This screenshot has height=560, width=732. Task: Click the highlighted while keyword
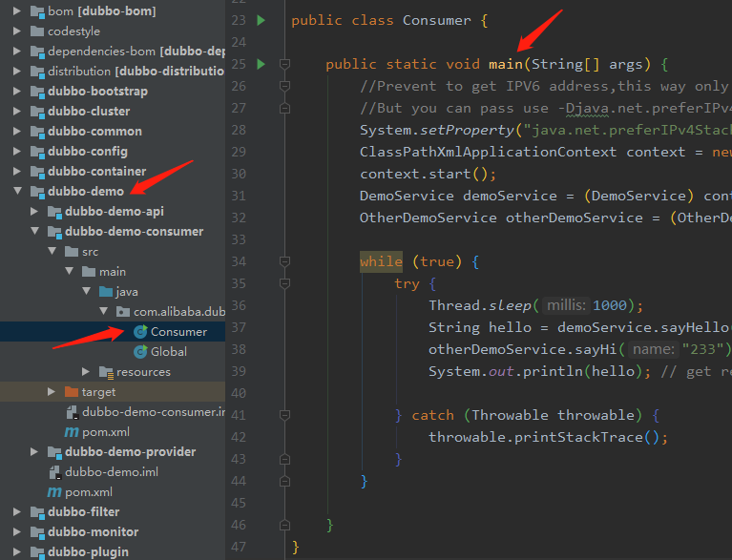click(381, 261)
